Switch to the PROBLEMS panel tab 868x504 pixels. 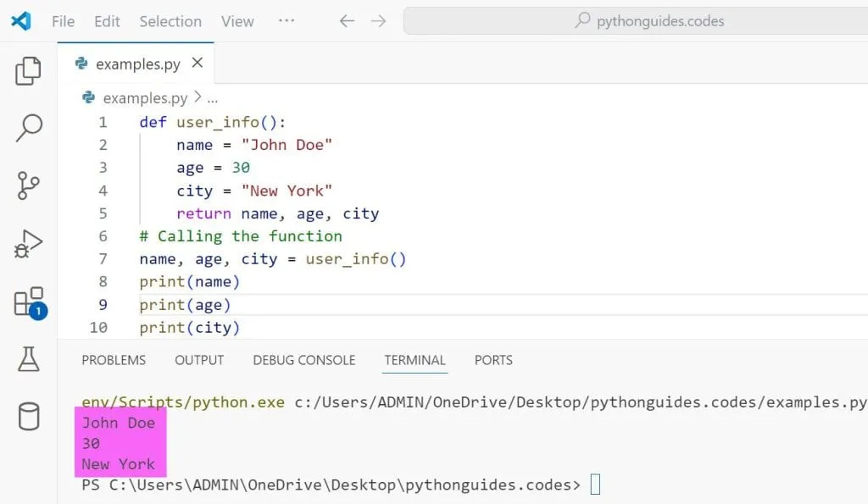point(114,360)
